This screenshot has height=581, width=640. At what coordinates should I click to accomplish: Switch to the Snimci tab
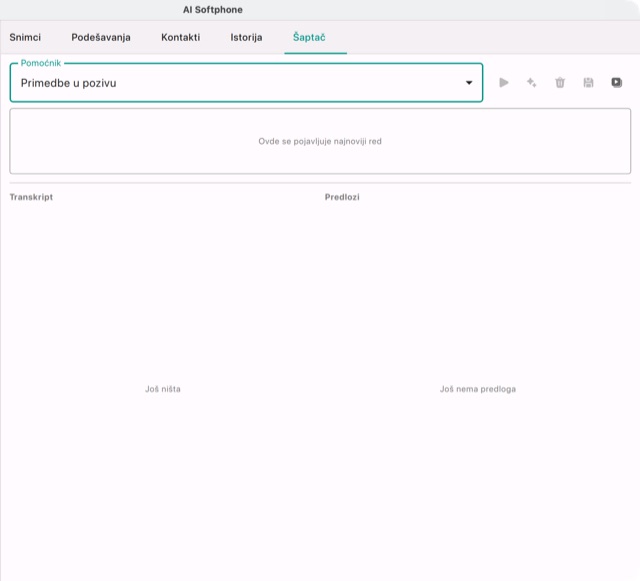[25, 38]
